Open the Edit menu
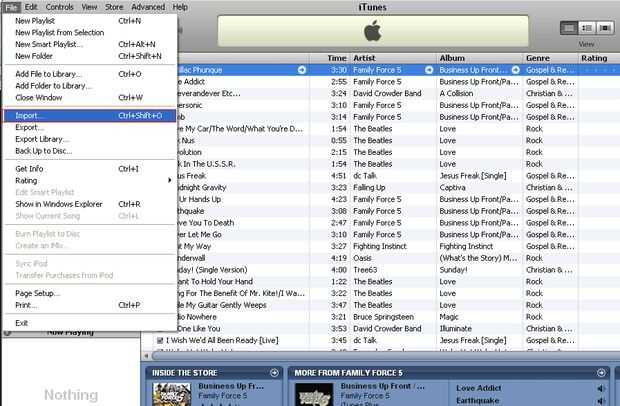 pyautogui.click(x=31, y=7)
